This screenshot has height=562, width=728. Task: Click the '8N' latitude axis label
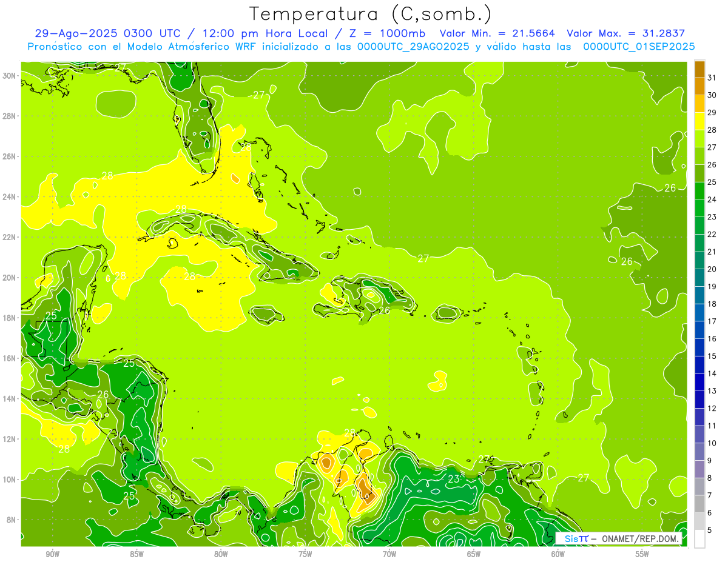click(12, 520)
